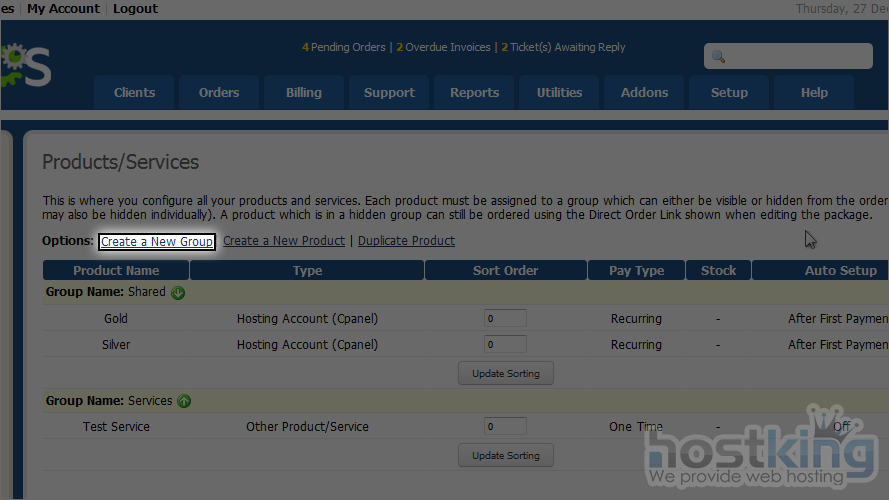Image resolution: width=889 pixels, height=500 pixels.
Task: Open the Orders menu tab
Action: (x=219, y=92)
